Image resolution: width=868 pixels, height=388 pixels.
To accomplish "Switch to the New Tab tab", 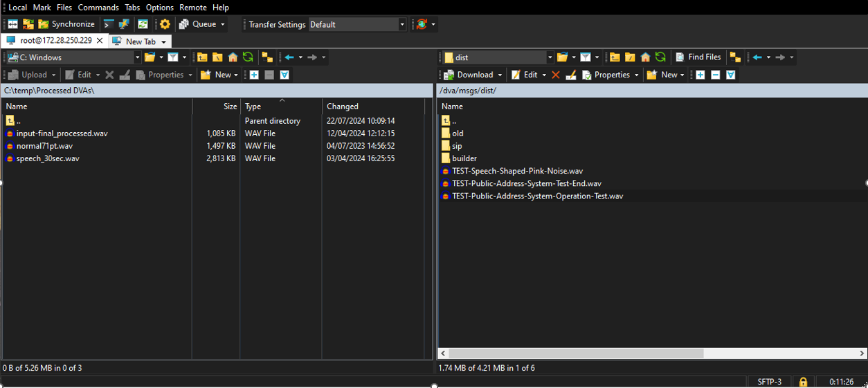I will tap(140, 41).
